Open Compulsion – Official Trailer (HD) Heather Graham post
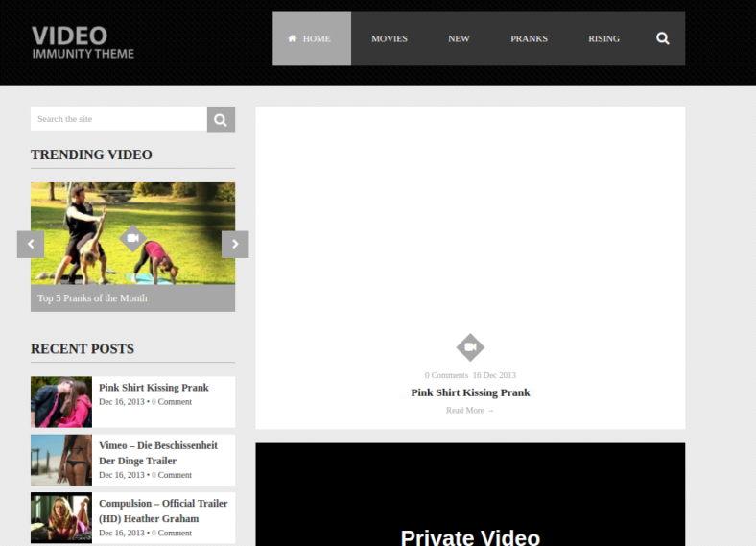Screen dimensions: 756x546 click(x=163, y=510)
